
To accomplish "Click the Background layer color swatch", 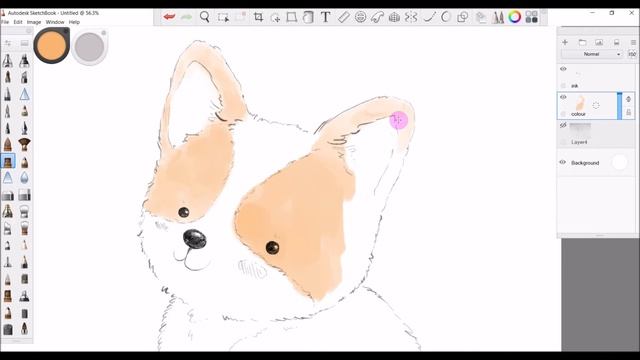I will point(620,162).
